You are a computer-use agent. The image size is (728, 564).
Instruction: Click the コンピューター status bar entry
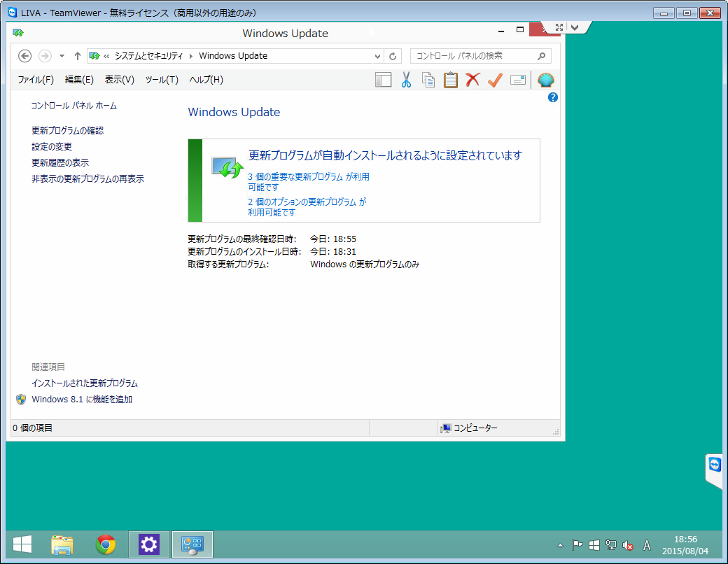470,428
